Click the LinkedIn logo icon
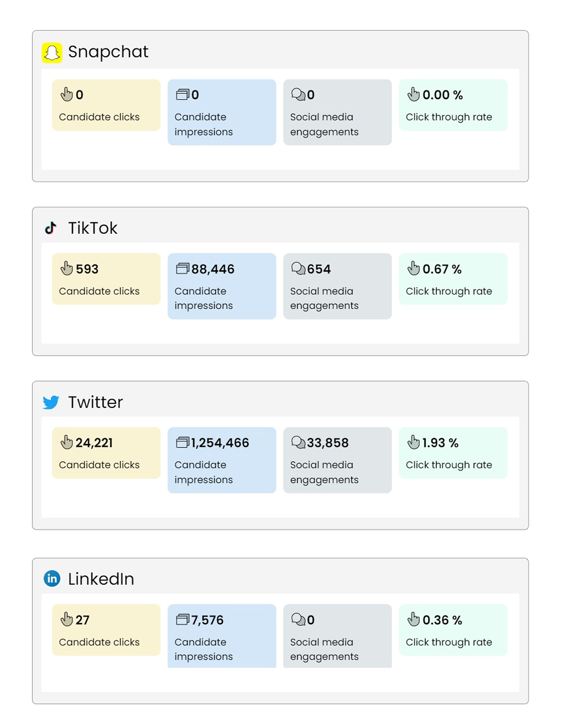Viewport: 561px width, 728px height. coord(52,578)
